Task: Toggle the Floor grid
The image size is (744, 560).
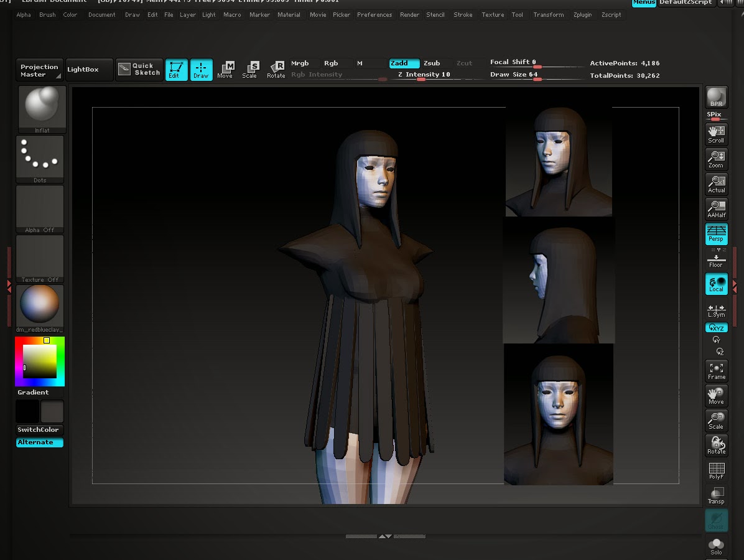Action: [716, 259]
